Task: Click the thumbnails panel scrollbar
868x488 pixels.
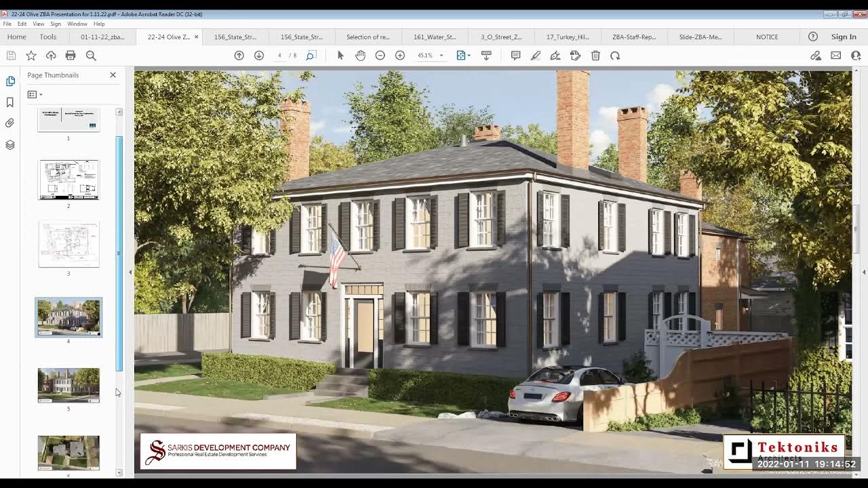Action: point(119,253)
